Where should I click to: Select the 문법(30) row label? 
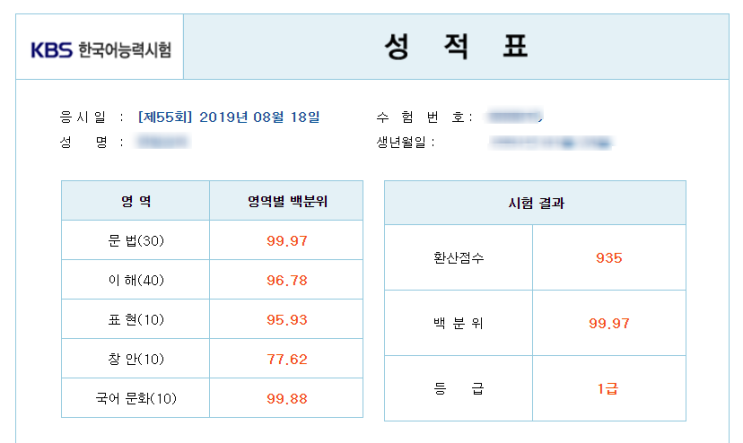point(136,240)
